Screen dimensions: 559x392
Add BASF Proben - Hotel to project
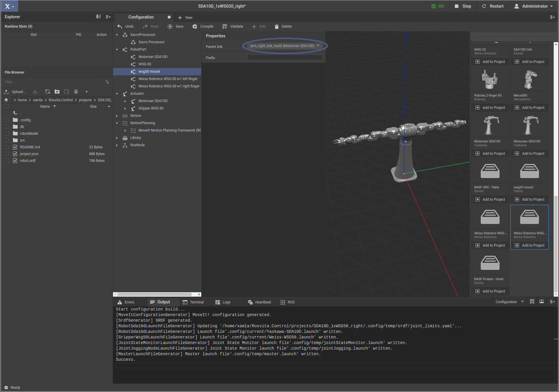pyautogui.click(x=490, y=291)
